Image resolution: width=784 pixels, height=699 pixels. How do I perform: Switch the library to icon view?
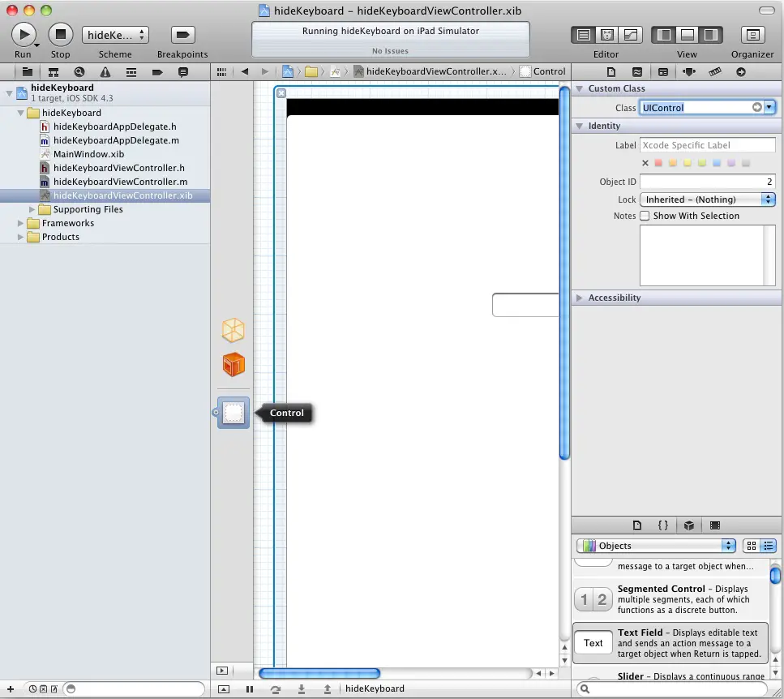point(751,546)
